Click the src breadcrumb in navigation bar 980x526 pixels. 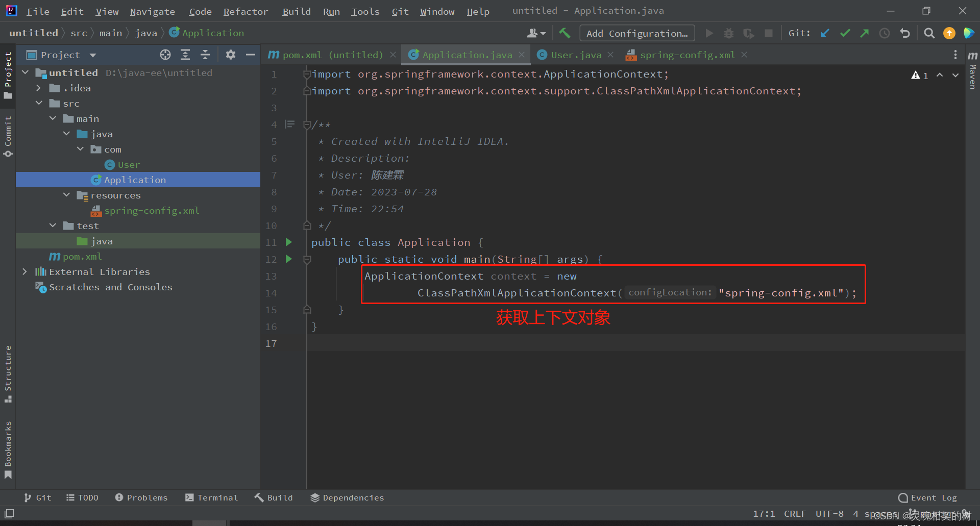(x=79, y=33)
